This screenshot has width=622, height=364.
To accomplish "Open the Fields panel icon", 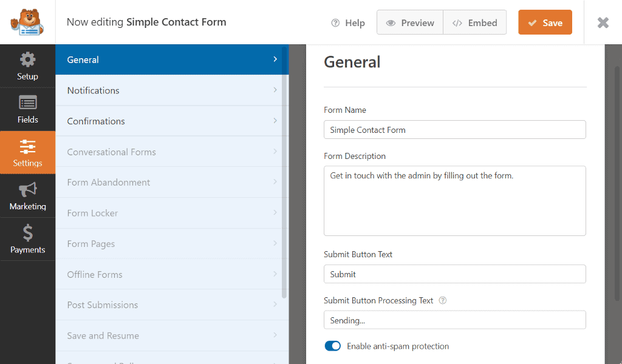I will pyautogui.click(x=27, y=103).
